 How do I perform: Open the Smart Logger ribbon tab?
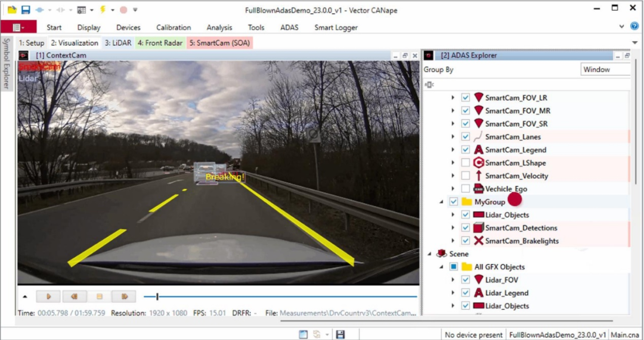pos(336,27)
